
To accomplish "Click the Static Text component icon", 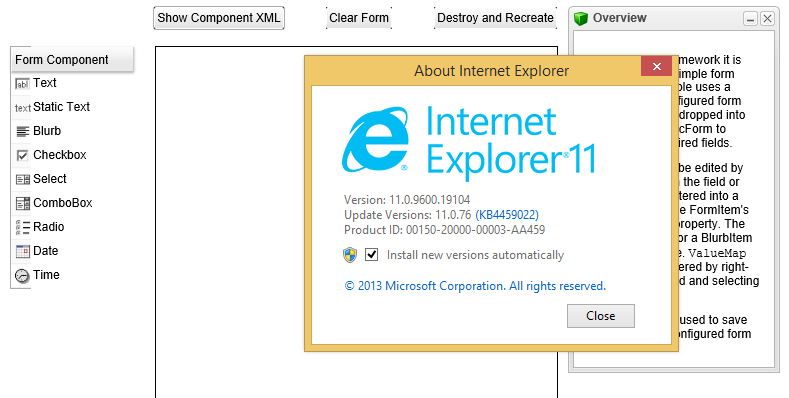I will pos(23,108).
